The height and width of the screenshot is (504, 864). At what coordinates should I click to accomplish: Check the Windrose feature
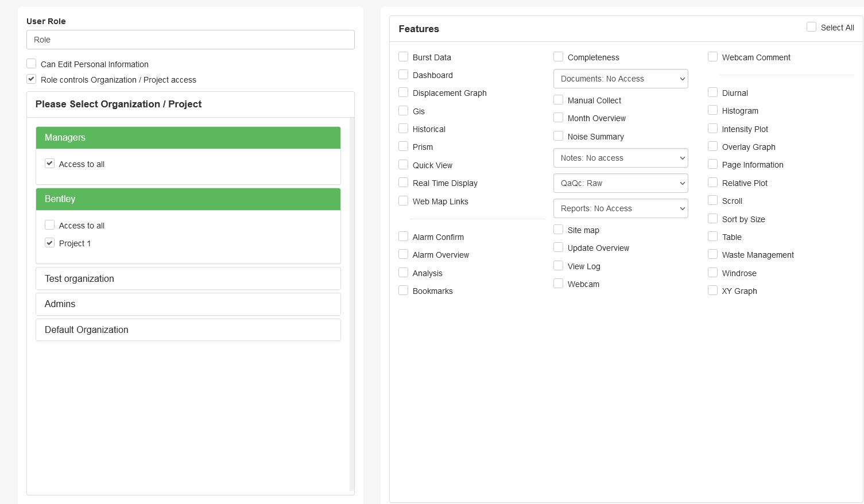(713, 273)
